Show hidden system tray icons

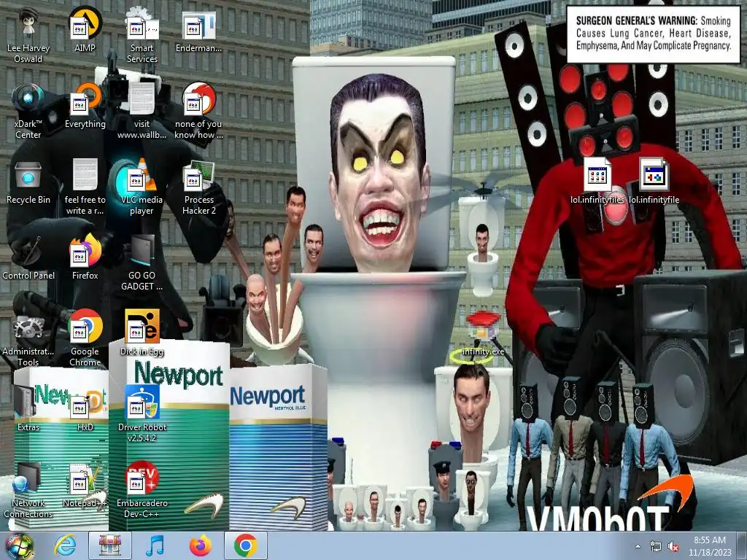pyautogui.click(x=638, y=546)
